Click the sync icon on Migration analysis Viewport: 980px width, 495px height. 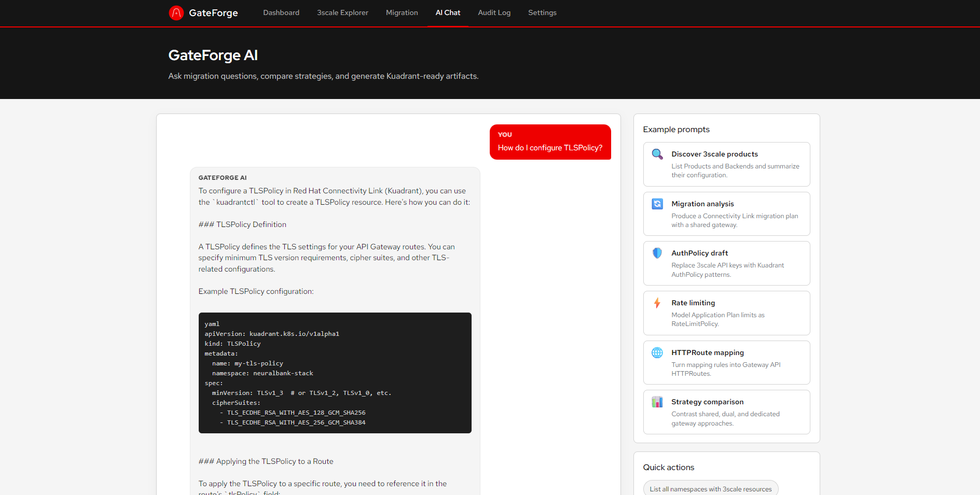[x=657, y=204]
